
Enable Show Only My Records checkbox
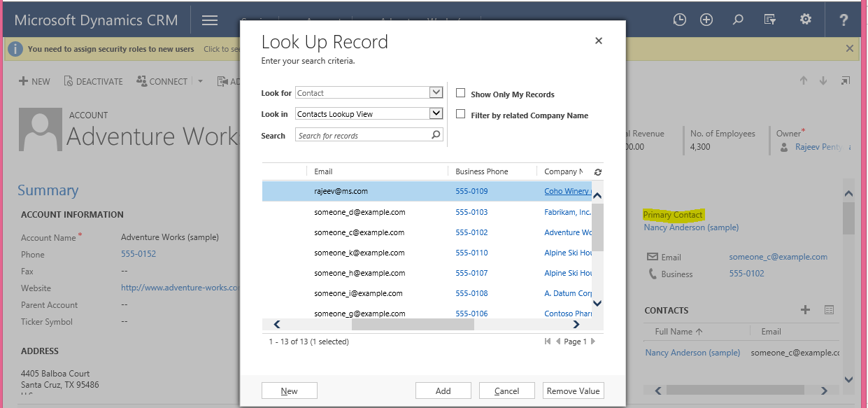[x=461, y=93]
